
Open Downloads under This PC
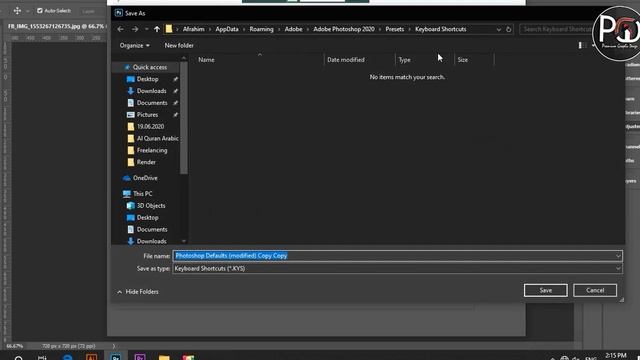click(x=151, y=241)
